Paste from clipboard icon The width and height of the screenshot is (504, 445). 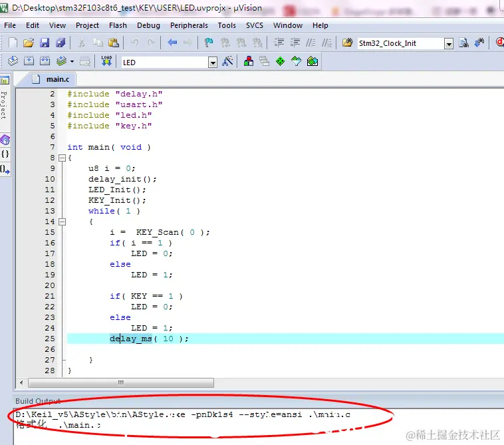114,43
